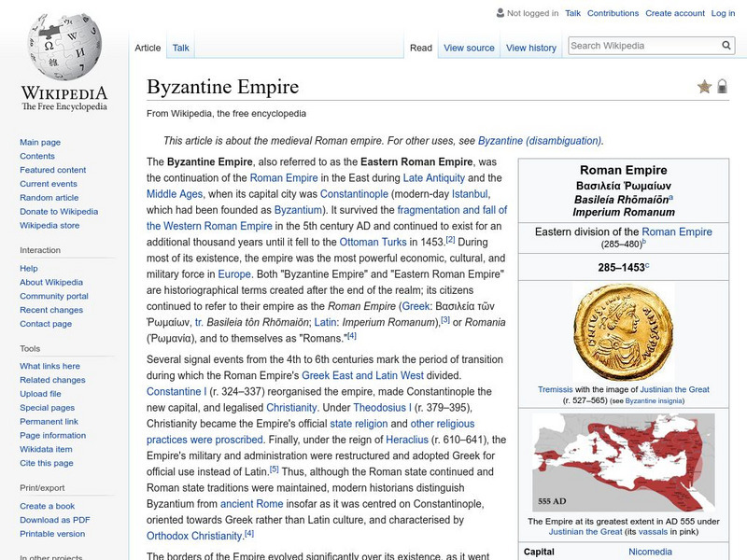747x560 pixels.
Task: Open the View source tab
Action: [x=469, y=48]
